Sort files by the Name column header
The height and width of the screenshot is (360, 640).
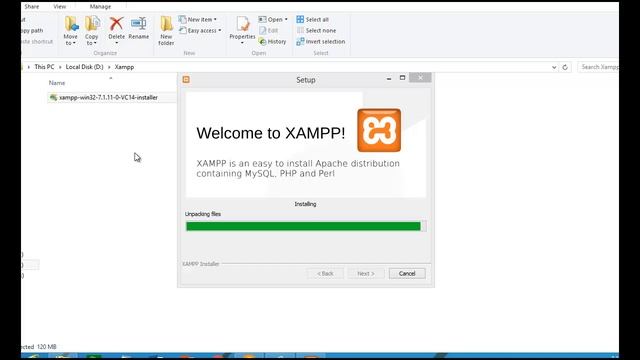(x=57, y=83)
